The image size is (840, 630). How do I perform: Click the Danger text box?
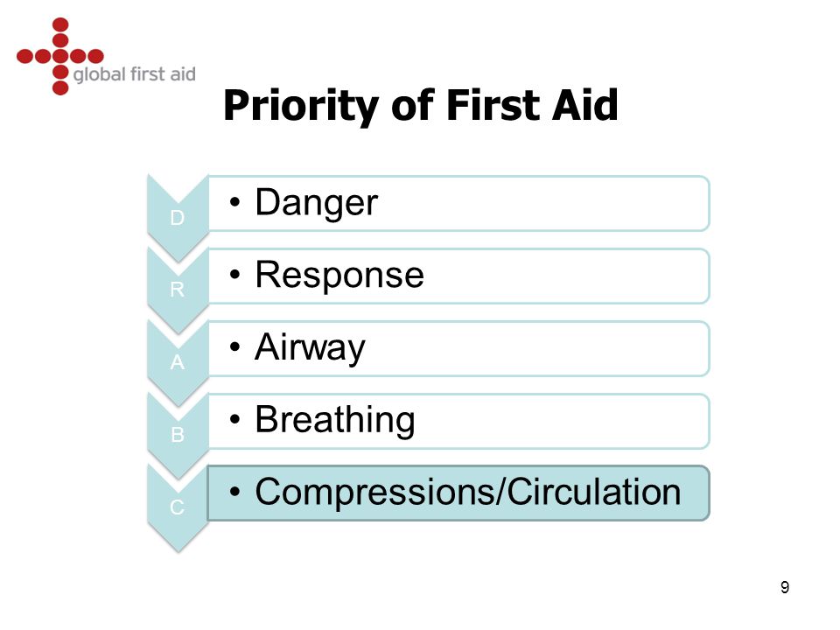[458, 204]
